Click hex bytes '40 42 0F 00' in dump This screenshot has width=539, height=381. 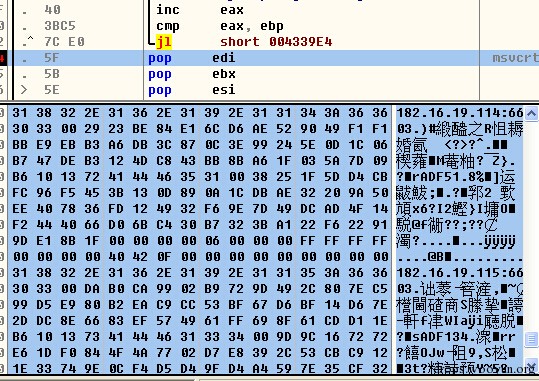152,257
